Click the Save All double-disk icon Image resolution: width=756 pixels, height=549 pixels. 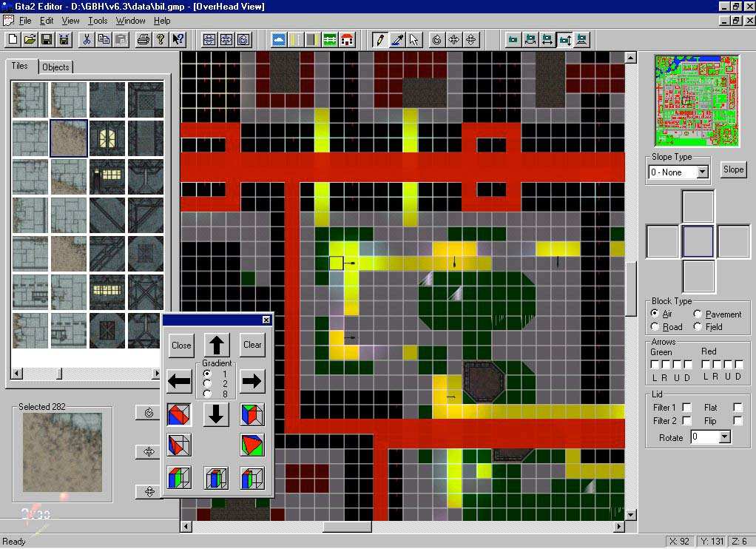click(x=64, y=39)
